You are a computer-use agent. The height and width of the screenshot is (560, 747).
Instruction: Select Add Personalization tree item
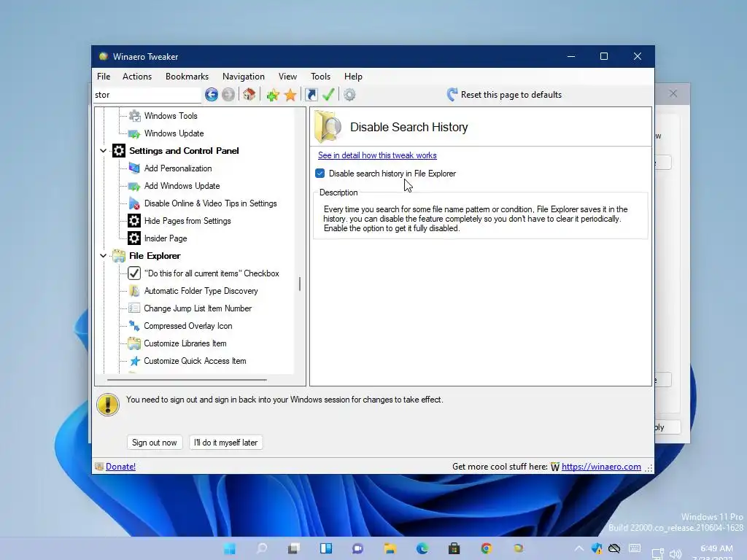point(178,168)
